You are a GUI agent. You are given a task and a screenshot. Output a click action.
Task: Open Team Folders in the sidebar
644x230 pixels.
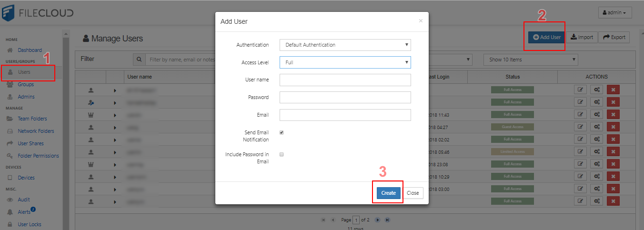[32, 119]
